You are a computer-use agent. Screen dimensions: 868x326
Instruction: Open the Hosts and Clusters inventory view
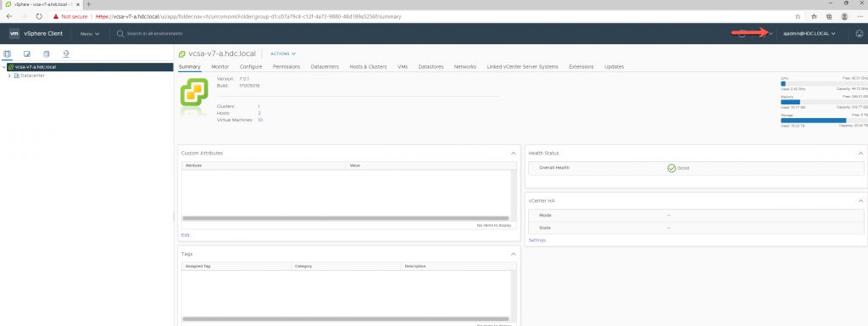pyautogui.click(x=7, y=53)
